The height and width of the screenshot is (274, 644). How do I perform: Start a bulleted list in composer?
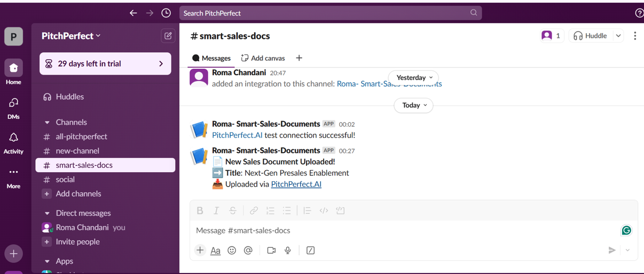pos(287,211)
